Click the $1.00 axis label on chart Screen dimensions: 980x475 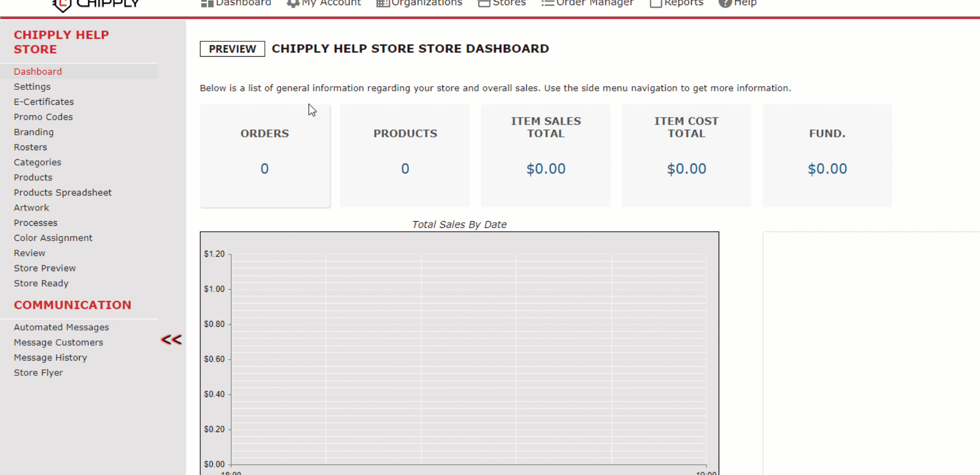[x=214, y=289]
